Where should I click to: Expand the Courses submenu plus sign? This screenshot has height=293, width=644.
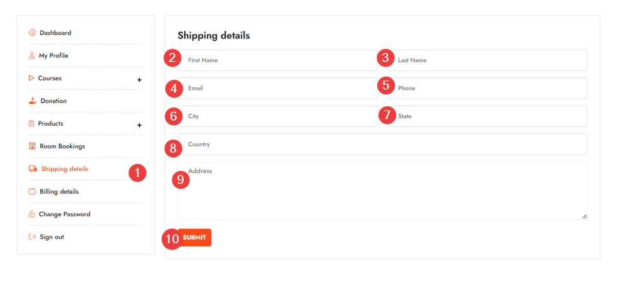pos(140,80)
